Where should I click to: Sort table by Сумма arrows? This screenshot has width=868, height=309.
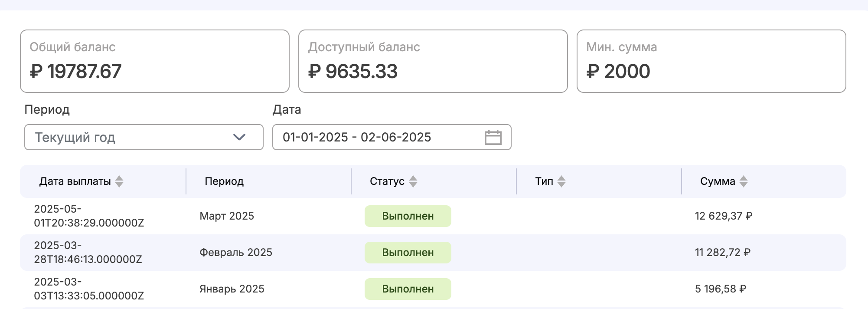[744, 181]
